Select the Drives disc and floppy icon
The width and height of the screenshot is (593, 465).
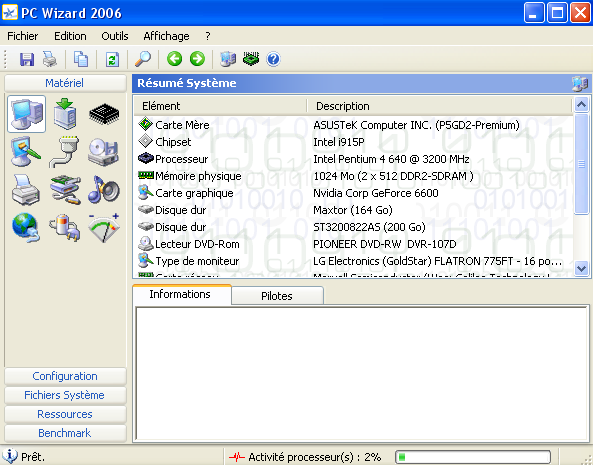(x=104, y=152)
